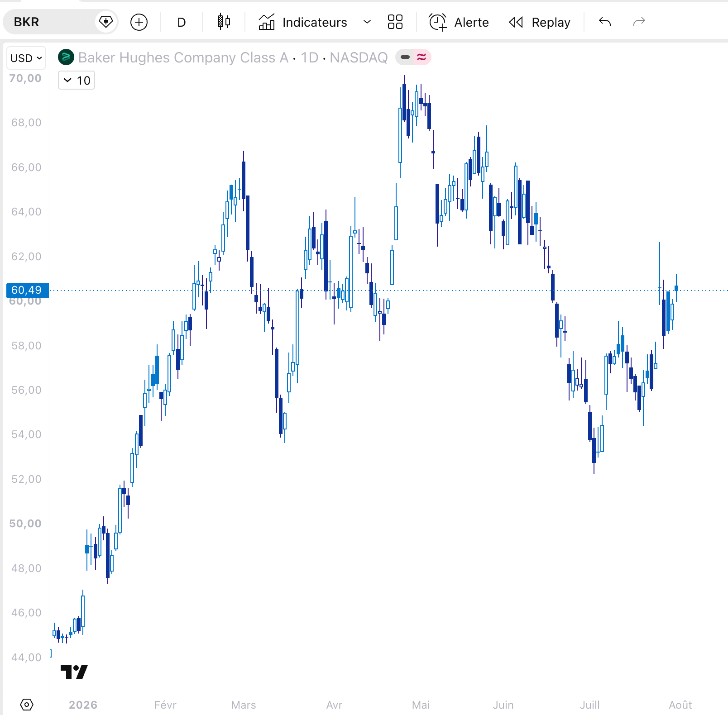Image resolution: width=728 pixels, height=715 pixels.
Task: Click the 48,00 price axis label
Action: [26, 568]
